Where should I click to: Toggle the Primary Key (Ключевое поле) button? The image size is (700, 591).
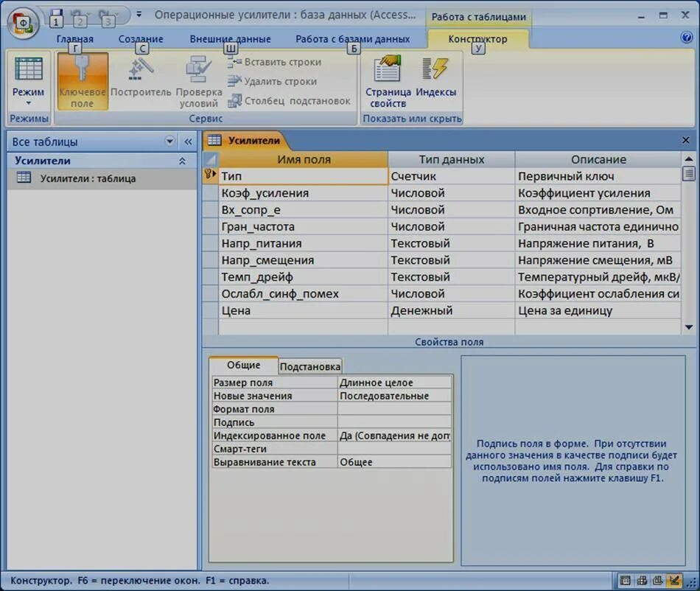click(x=83, y=81)
